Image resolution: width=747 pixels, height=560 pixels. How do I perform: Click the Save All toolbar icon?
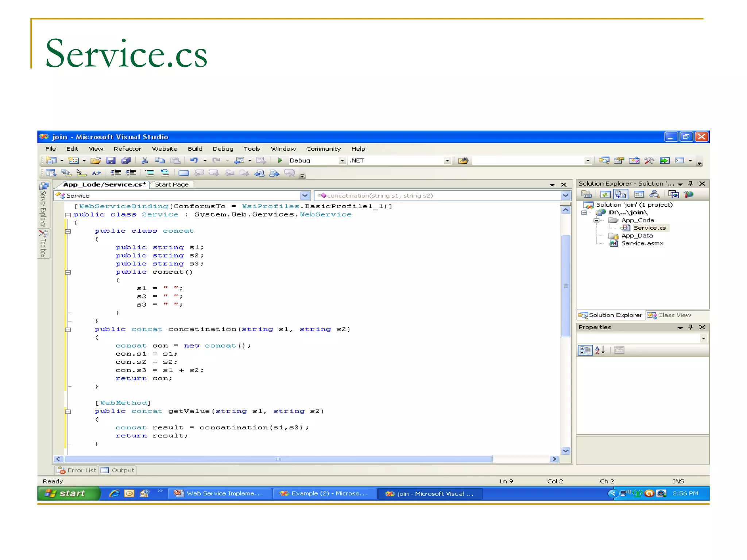[126, 160]
